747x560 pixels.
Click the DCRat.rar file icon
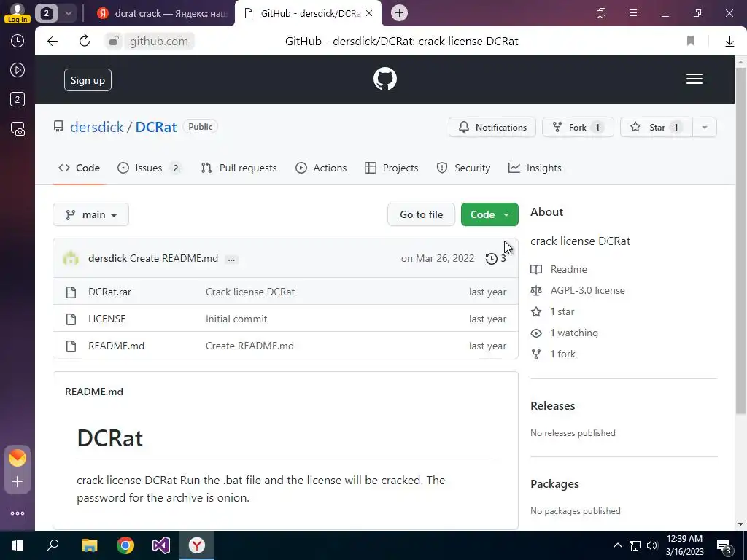[71, 292]
